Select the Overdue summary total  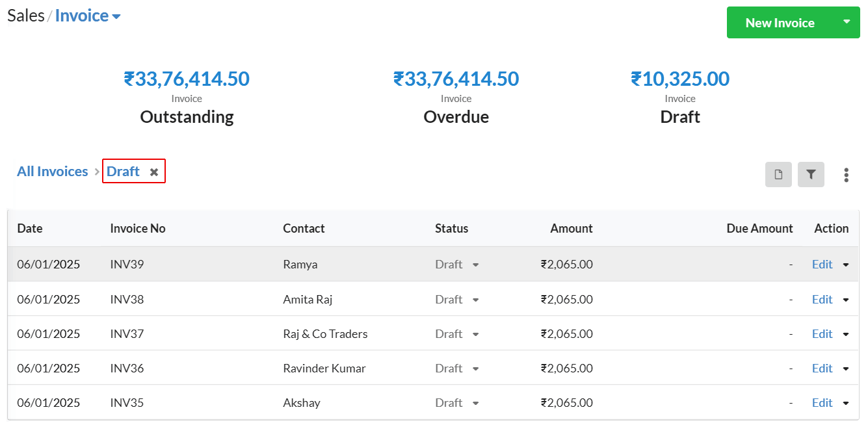pyautogui.click(x=456, y=79)
